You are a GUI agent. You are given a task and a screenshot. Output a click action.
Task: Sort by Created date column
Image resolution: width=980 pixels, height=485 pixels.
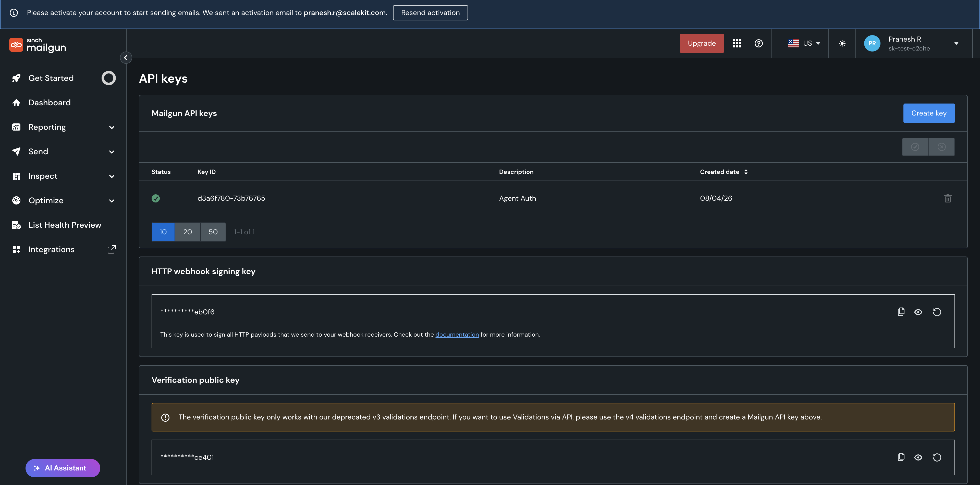coord(724,172)
